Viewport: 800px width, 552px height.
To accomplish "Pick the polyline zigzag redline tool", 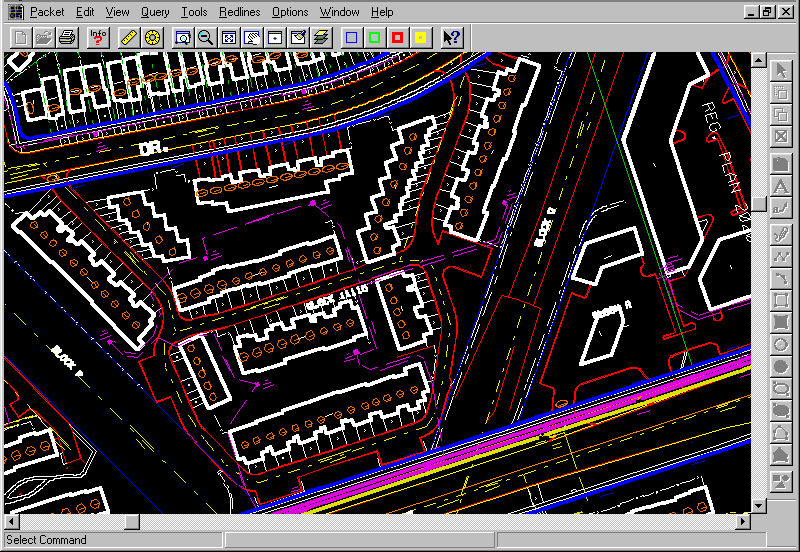I will pos(782,255).
